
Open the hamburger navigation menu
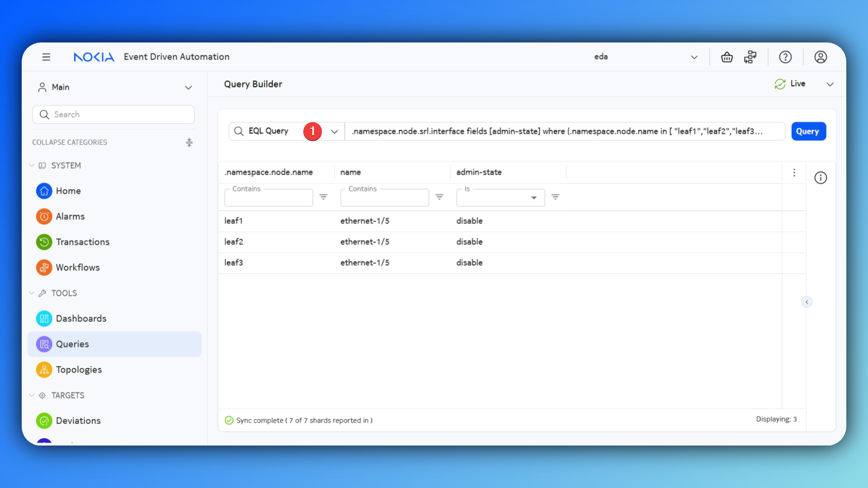[x=46, y=57]
